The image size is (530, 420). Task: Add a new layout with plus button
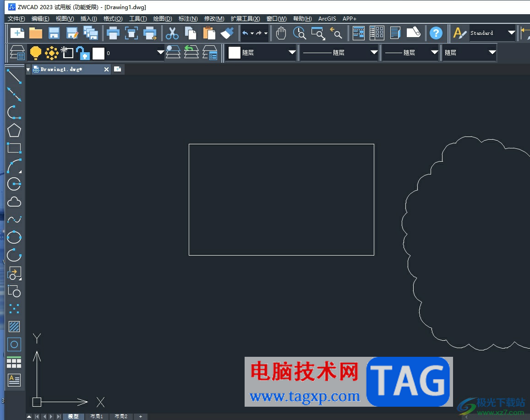click(141, 416)
